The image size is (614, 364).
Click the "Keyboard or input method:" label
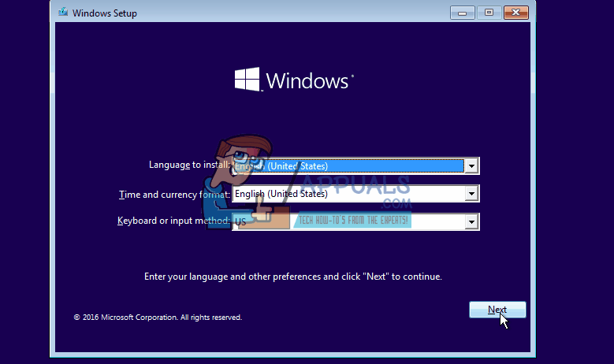click(x=174, y=221)
